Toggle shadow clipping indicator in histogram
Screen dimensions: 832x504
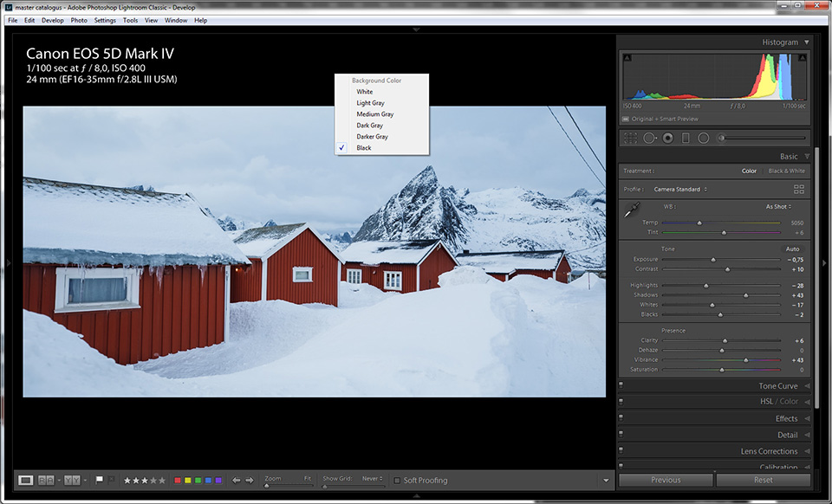[x=627, y=58]
